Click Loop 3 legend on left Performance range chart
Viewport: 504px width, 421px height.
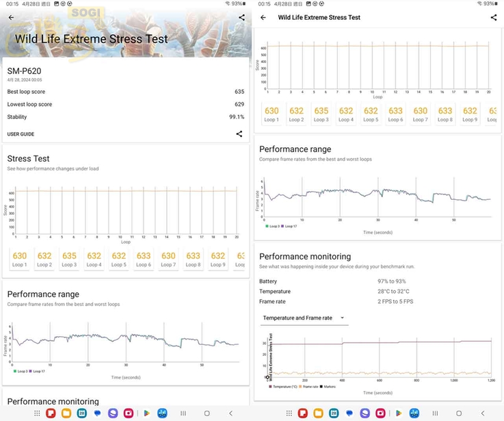[21, 371]
